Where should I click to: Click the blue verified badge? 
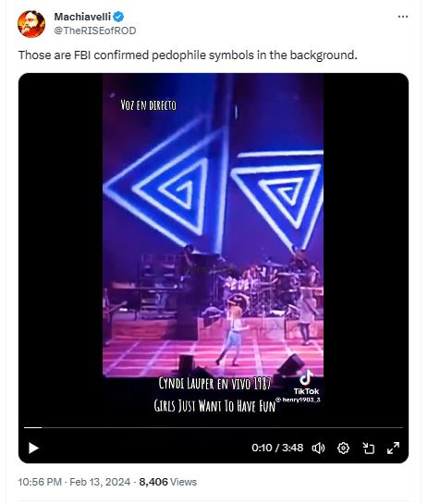coord(118,17)
